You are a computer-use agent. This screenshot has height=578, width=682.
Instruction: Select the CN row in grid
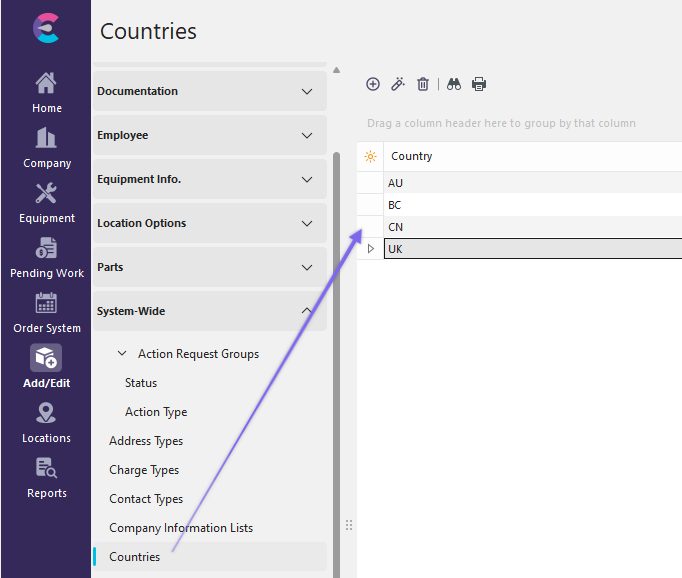pyautogui.click(x=396, y=227)
